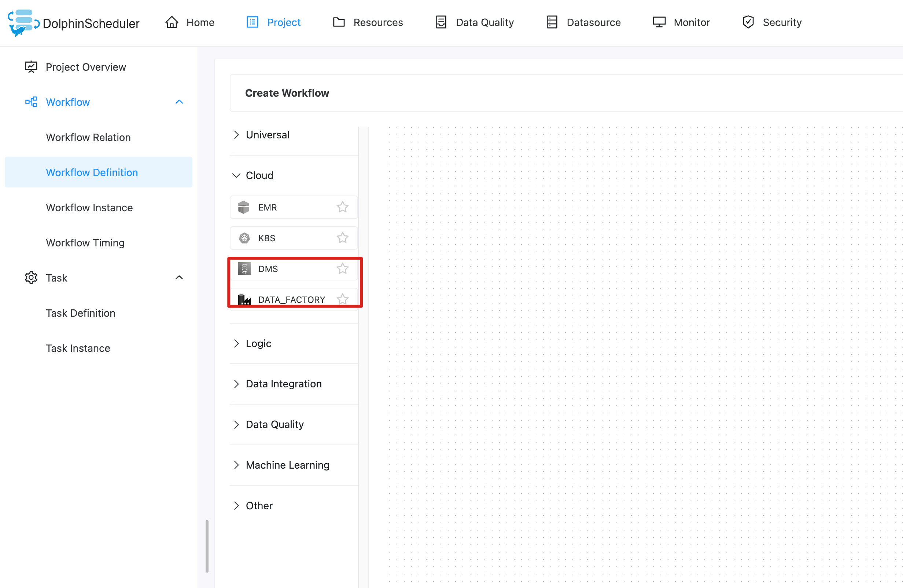
Task: Open the Workflow Instance page
Action: [89, 208]
